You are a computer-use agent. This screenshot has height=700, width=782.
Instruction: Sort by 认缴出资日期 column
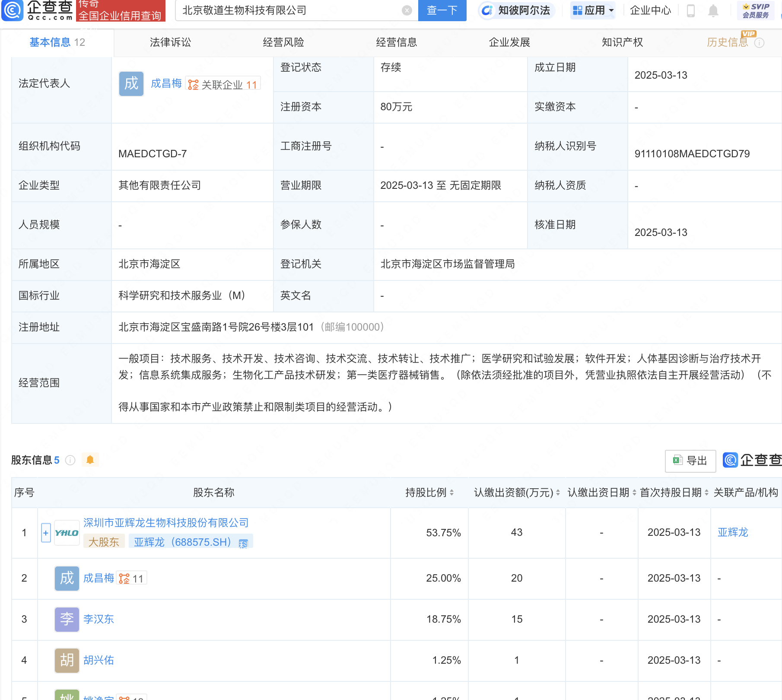(x=634, y=492)
